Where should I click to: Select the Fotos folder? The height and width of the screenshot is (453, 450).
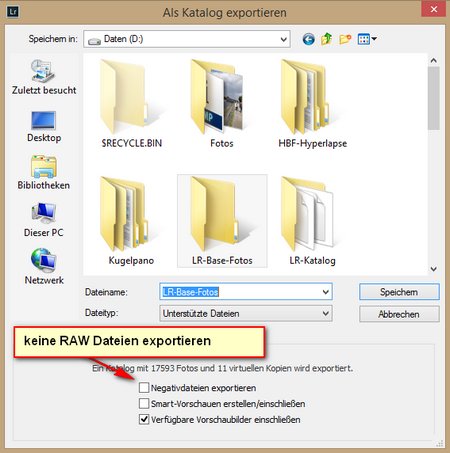222,104
